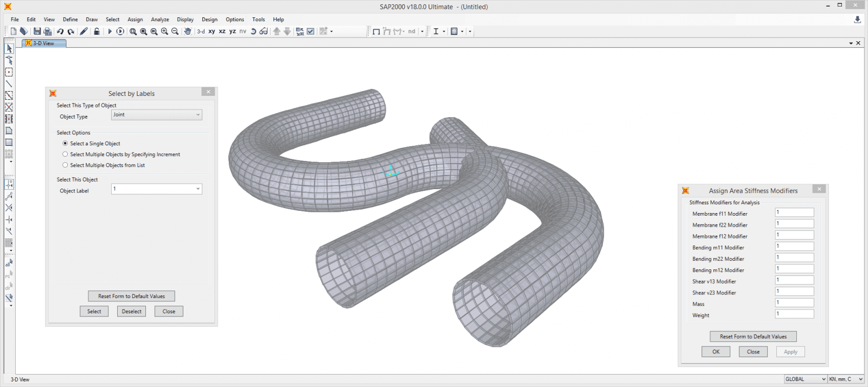Open the KN, mm, C units dropdown
Screen dimensions: 868x387
click(x=846, y=379)
